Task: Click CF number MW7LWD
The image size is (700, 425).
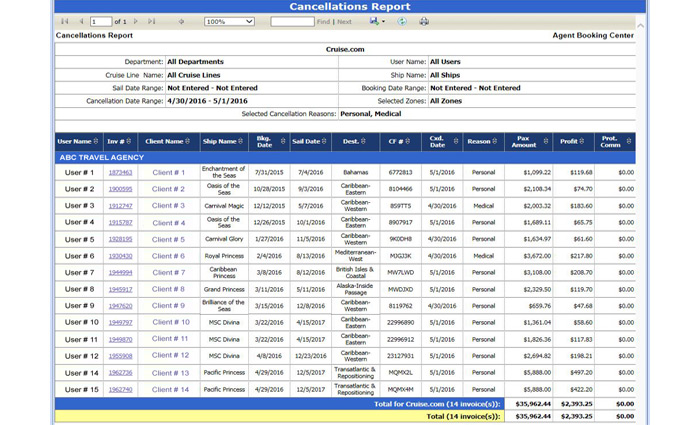Action: pos(400,272)
